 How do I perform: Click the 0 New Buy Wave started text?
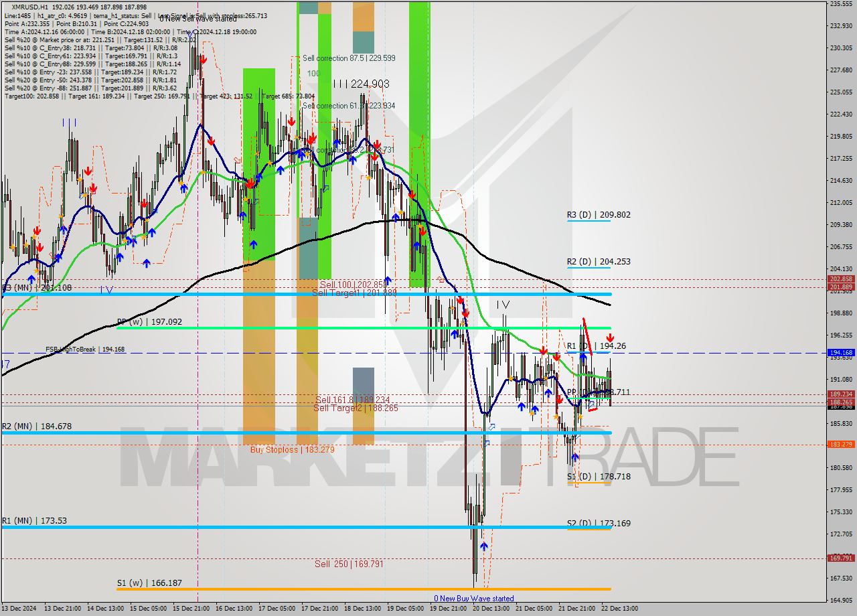474,599
